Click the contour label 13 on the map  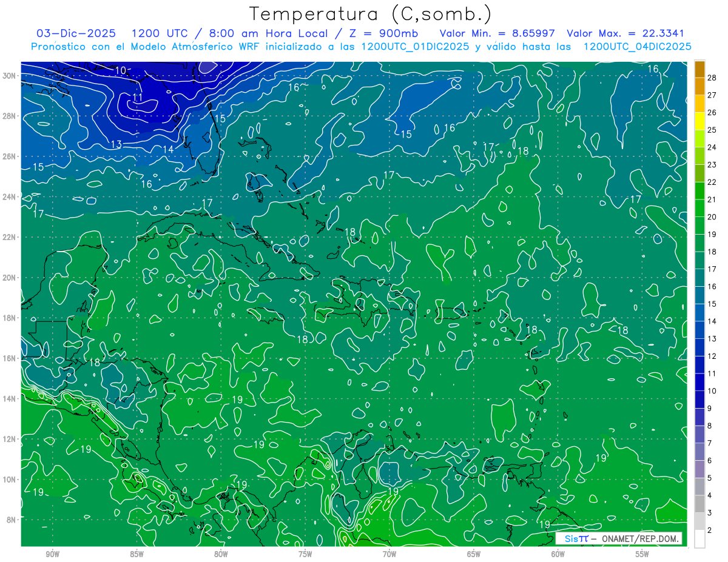pos(116,144)
